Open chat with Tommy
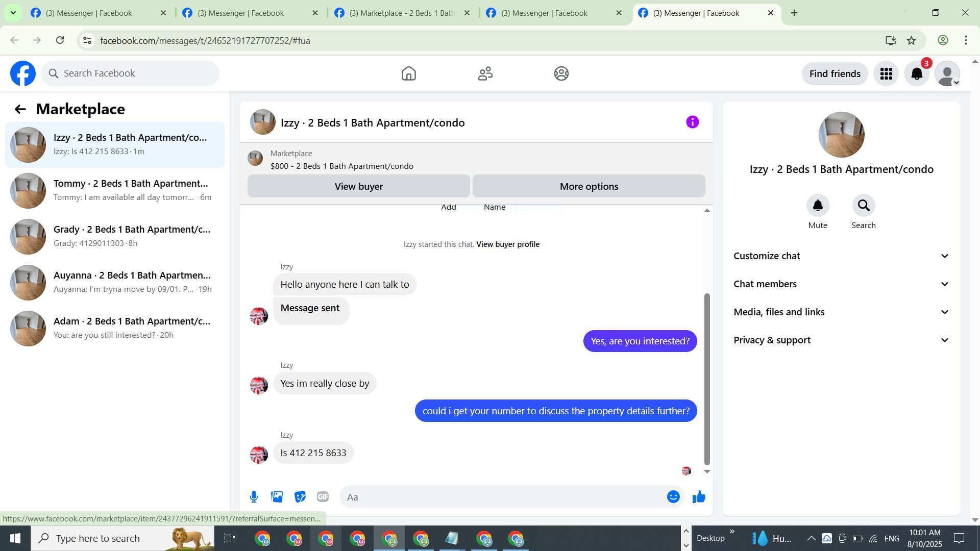The height and width of the screenshot is (551, 980). (x=115, y=191)
